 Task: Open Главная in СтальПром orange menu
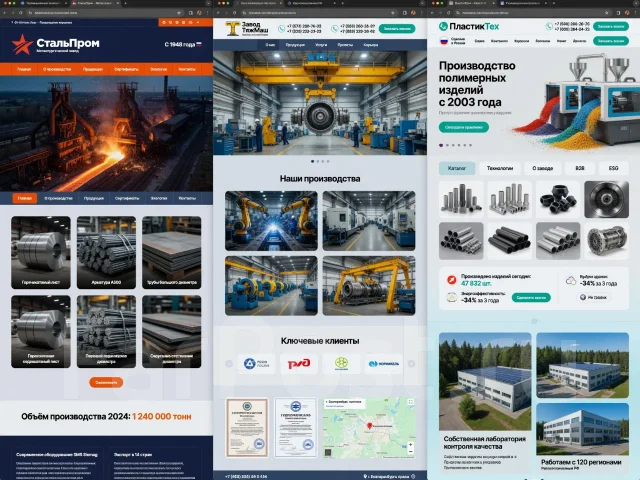coord(24,69)
